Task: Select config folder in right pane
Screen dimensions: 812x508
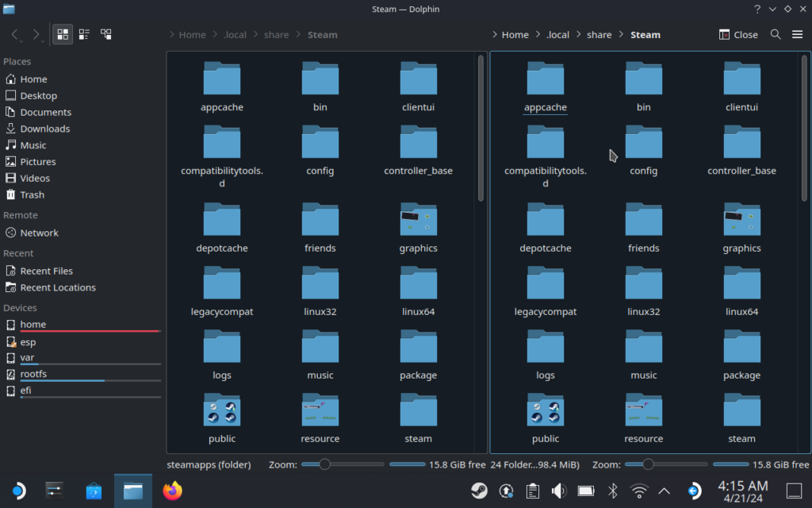Action: [643, 150]
